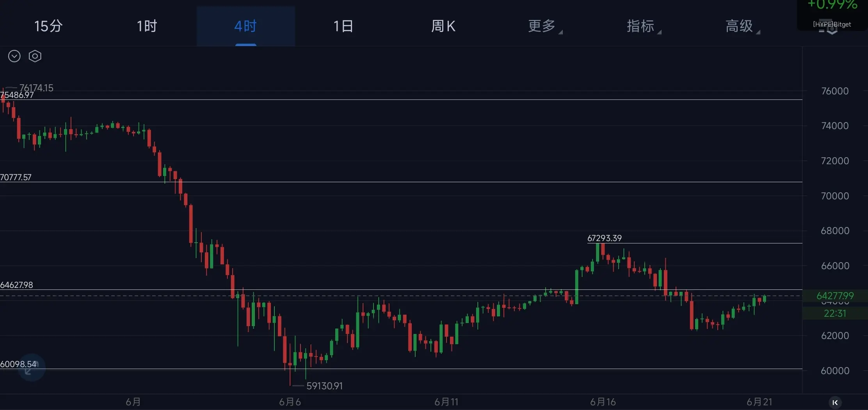The height and width of the screenshot is (410, 868).
Task: Select the active 4时 timeframe tab
Action: point(245,26)
